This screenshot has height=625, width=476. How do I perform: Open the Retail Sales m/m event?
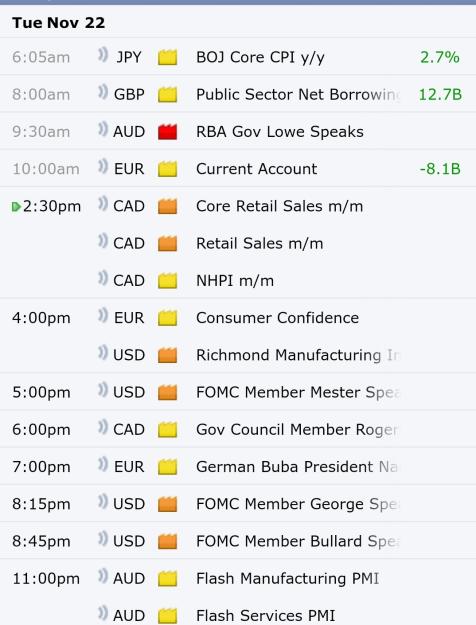click(238, 244)
